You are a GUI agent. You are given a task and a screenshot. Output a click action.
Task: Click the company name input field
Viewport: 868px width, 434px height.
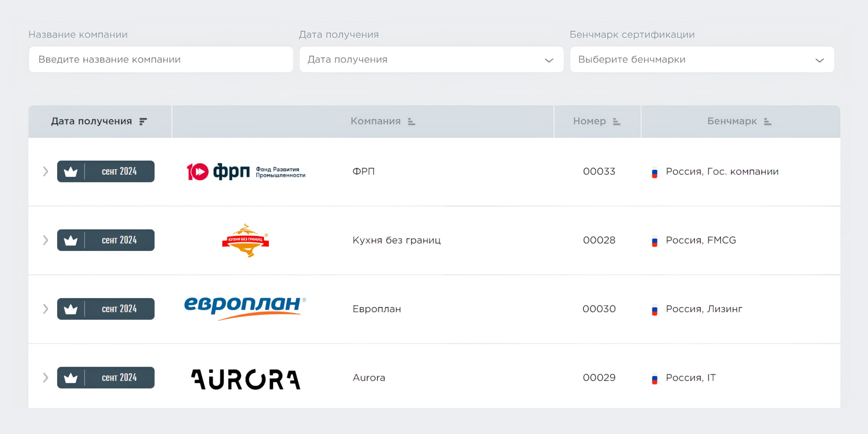tap(161, 59)
